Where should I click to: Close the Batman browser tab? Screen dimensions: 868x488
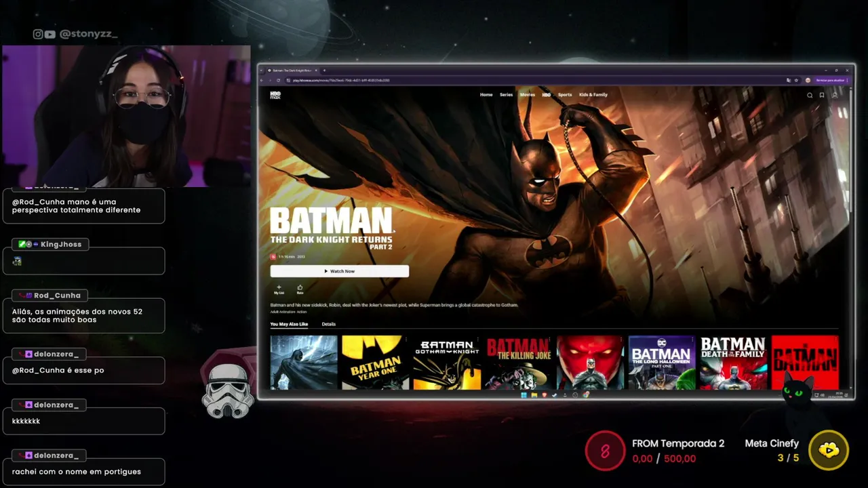(x=316, y=70)
